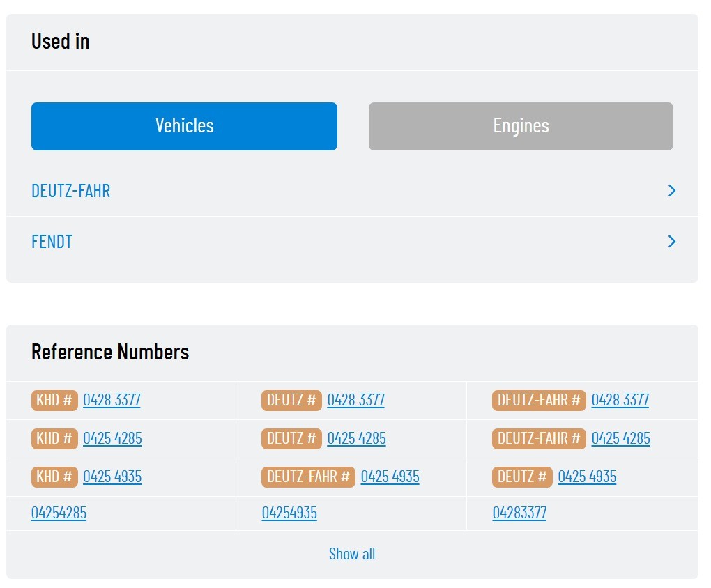The image size is (711, 588).
Task: Expand the DEUTZ-FAHR chevron arrow
Action: point(672,190)
